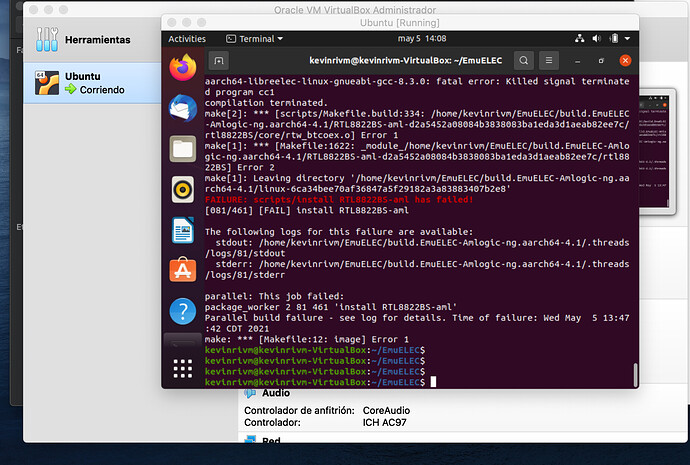Click the 'parallel: This job failed:' text

[274, 297]
